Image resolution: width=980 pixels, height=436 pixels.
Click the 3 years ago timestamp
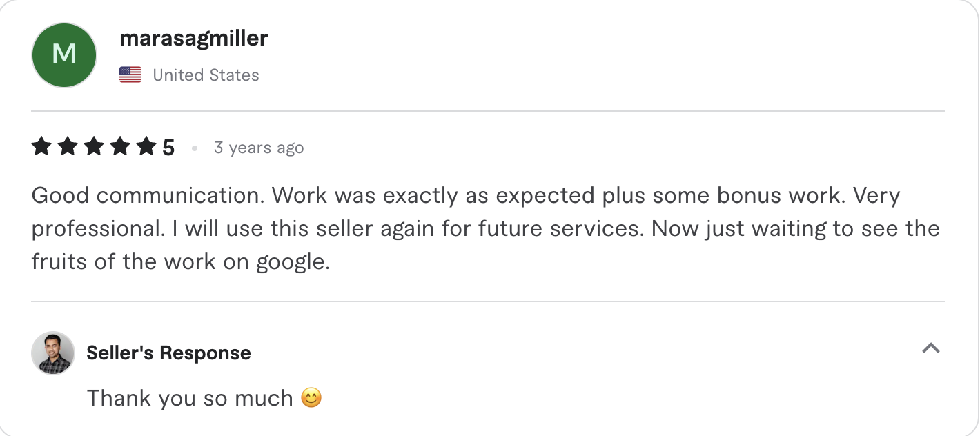[258, 147]
